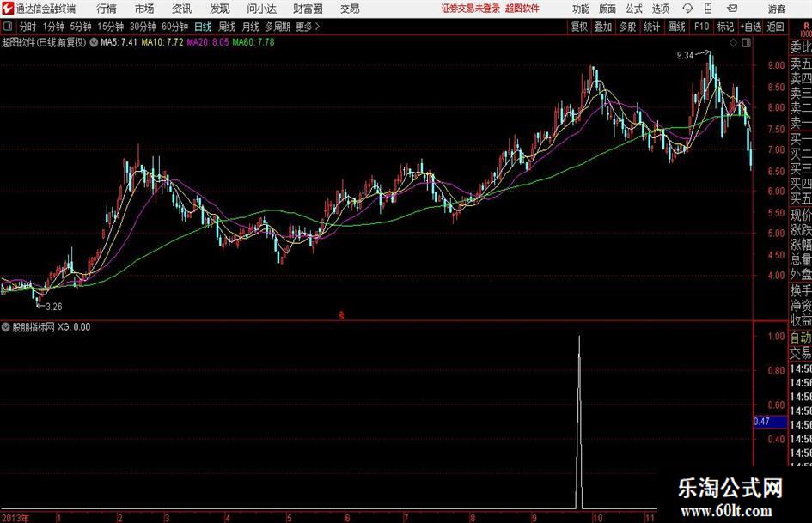
Task: Select the 日线 daily period tab
Action: [203, 27]
